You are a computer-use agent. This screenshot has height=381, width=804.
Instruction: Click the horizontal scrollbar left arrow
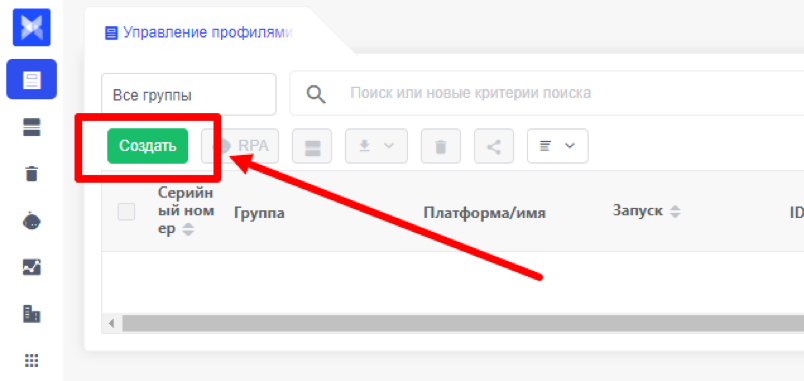(111, 324)
